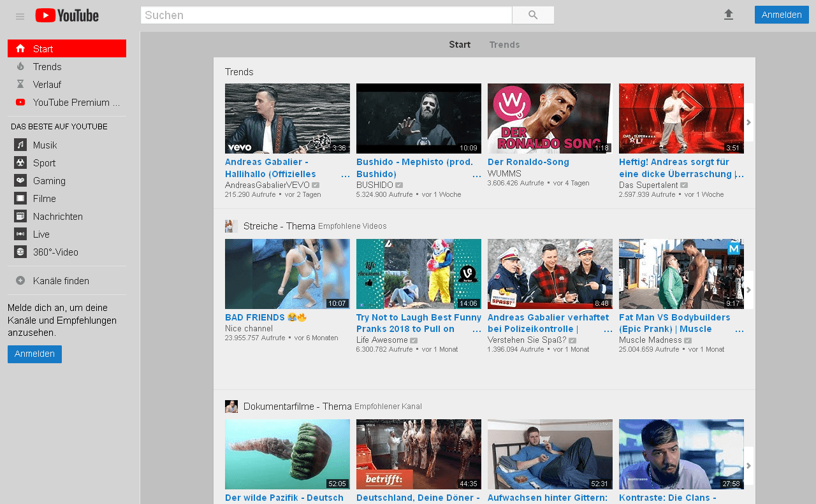816x504 pixels.
Task: Switch to the Trends tab at top
Action: coord(504,45)
